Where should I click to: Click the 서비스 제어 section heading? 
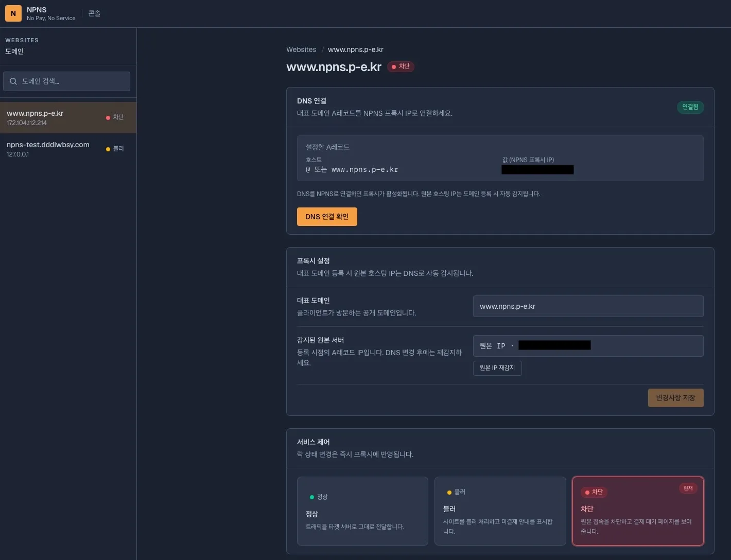point(313,442)
